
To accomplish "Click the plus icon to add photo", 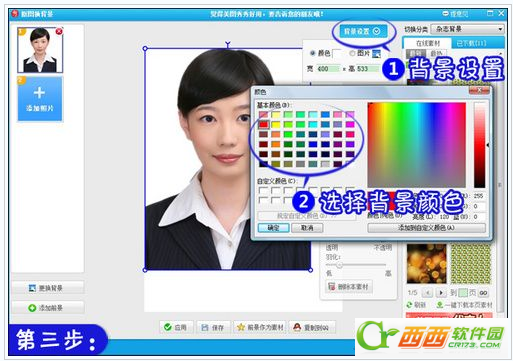I will 39,93.
